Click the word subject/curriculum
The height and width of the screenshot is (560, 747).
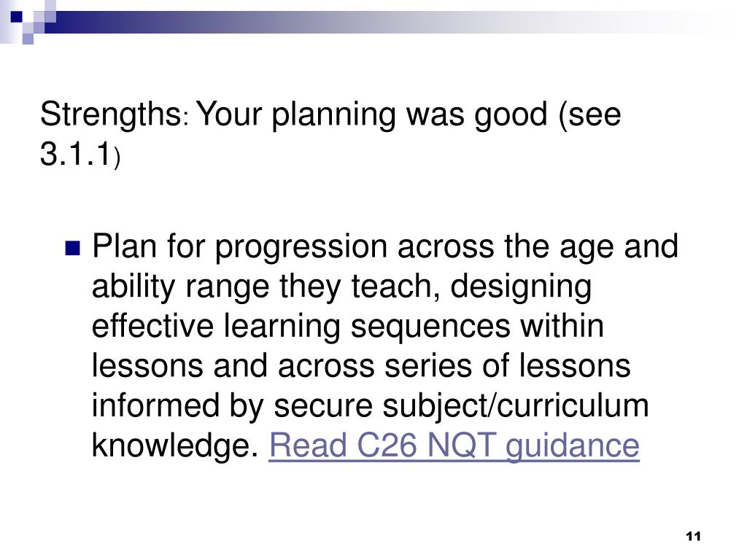click(516, 407)
